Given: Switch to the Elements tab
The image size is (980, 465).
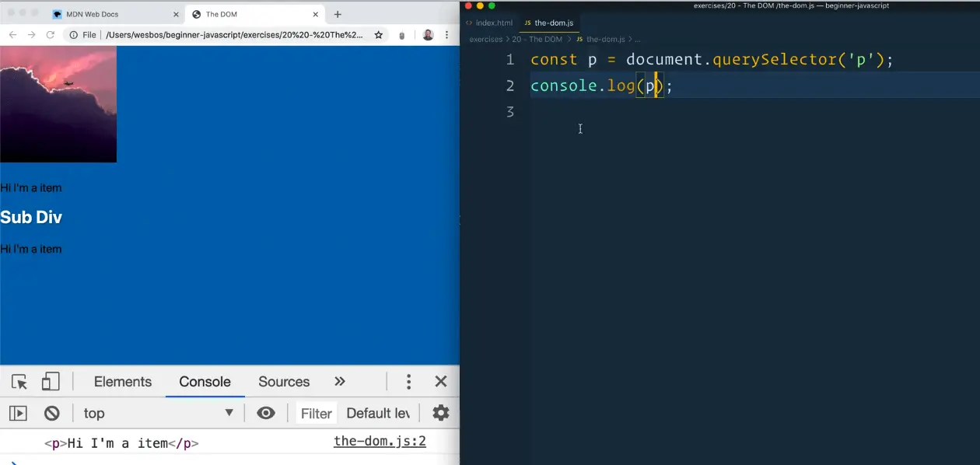Looking at the screenshot, I should coord(122,382).
